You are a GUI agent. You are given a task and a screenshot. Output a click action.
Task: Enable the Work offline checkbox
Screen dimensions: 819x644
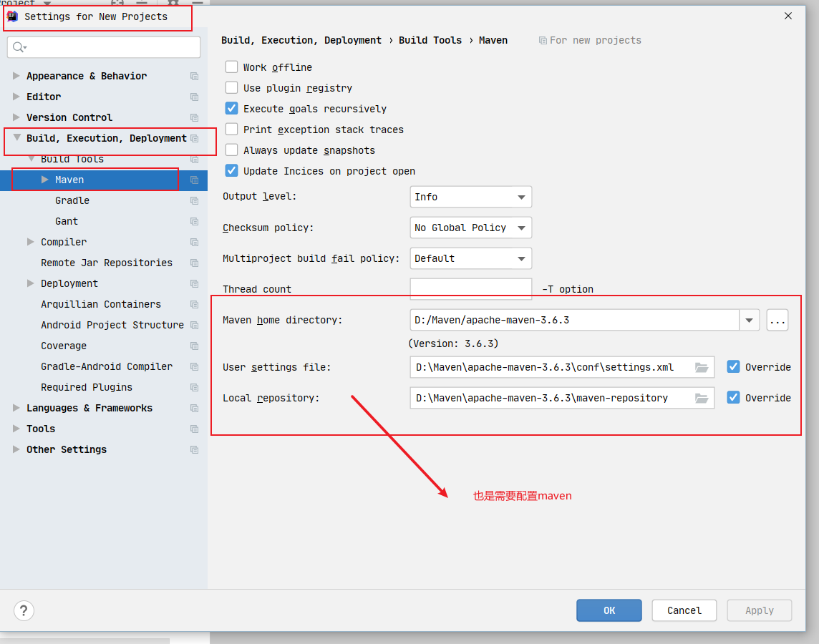point(231,67)
